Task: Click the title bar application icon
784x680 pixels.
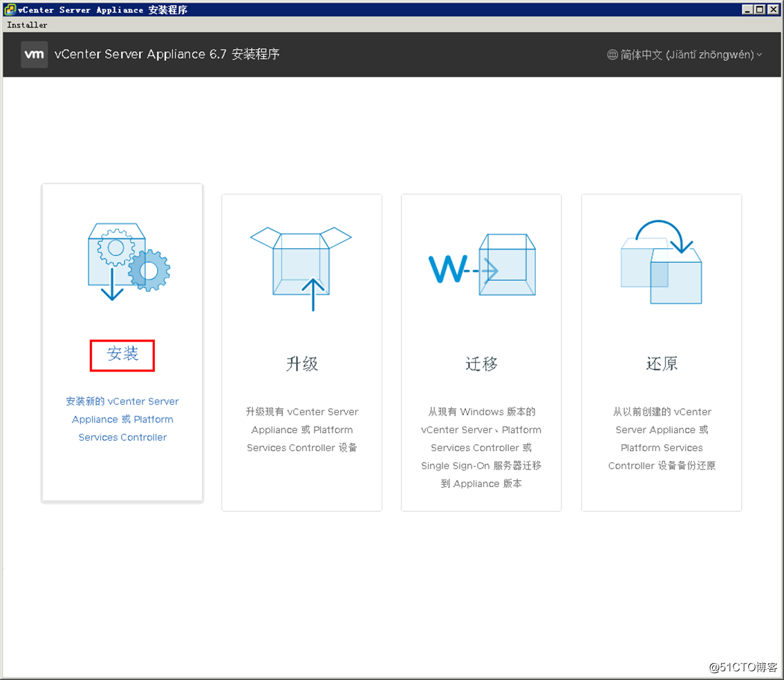Action: tap(10, 10)
